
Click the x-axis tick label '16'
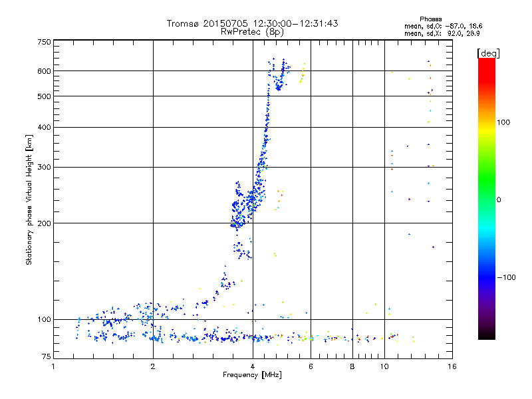coord(452,366)
